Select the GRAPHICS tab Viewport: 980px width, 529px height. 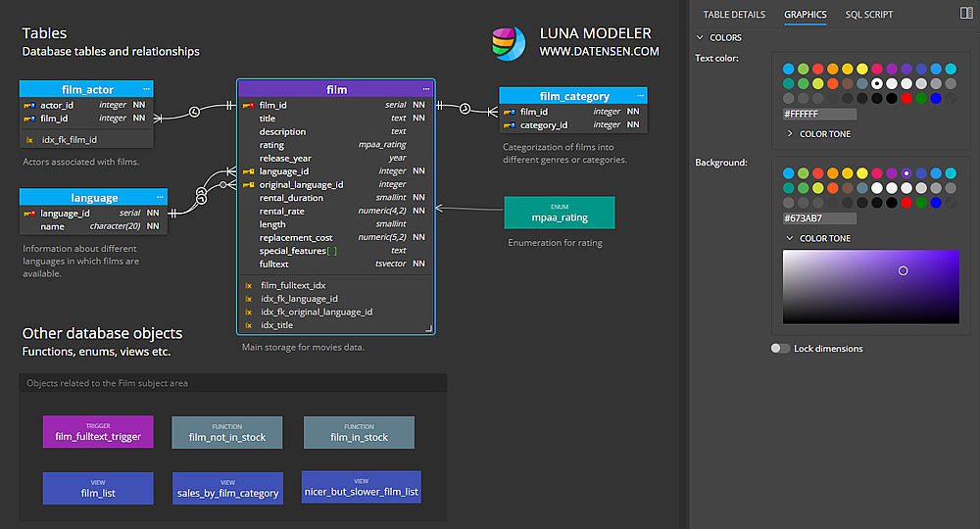pyautogui.click(x=805, y=15)
